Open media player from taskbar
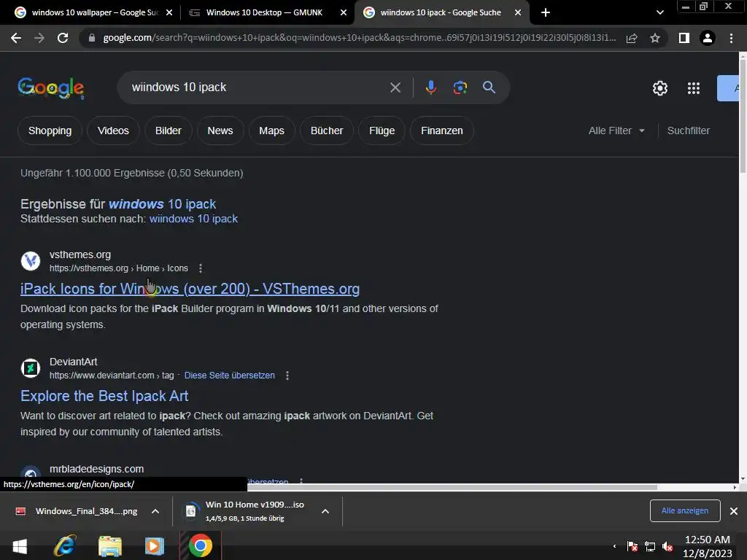This screenshot has height=560, width=747. point(155,545)
